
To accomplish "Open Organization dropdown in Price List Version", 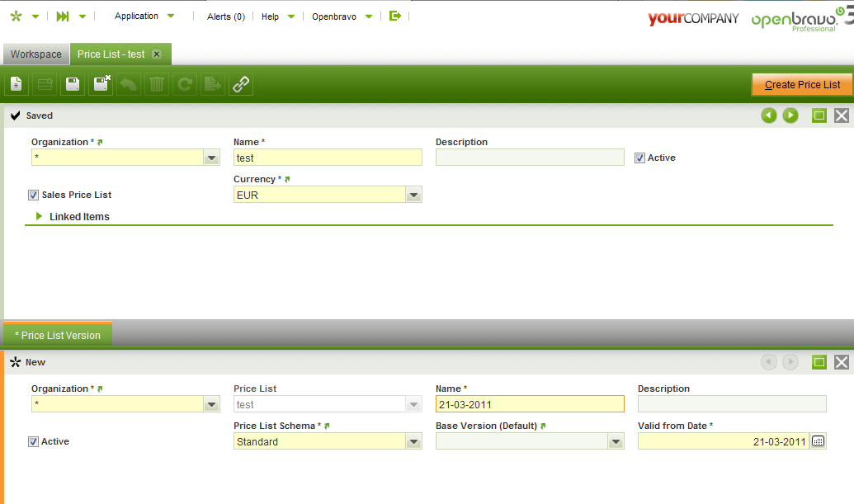I will (211, 404).
